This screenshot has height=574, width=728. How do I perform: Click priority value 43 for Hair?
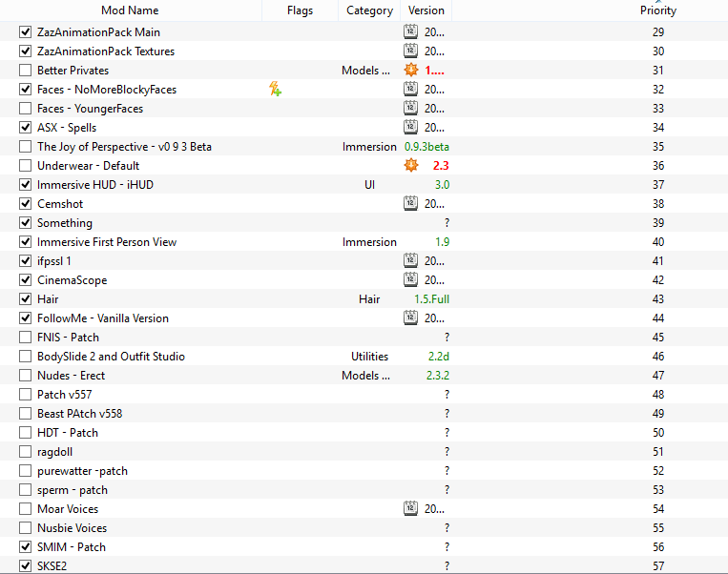point(658,299)
